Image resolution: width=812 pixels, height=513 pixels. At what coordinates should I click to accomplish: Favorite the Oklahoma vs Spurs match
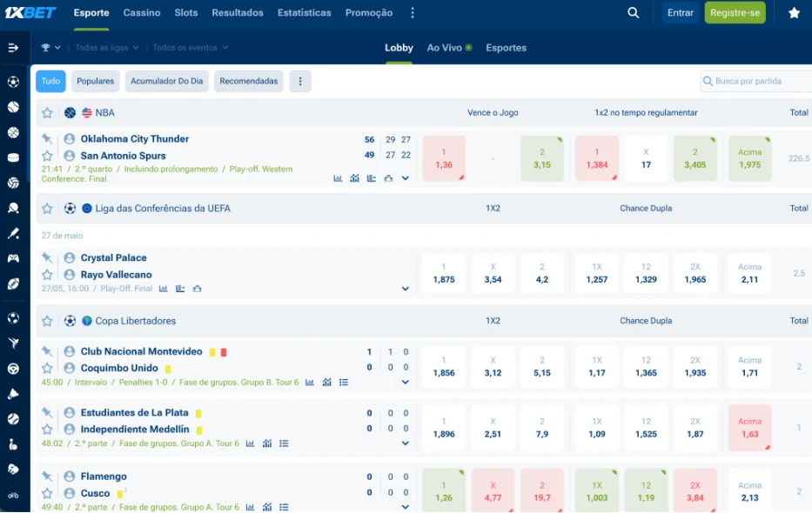coord(47,156)
